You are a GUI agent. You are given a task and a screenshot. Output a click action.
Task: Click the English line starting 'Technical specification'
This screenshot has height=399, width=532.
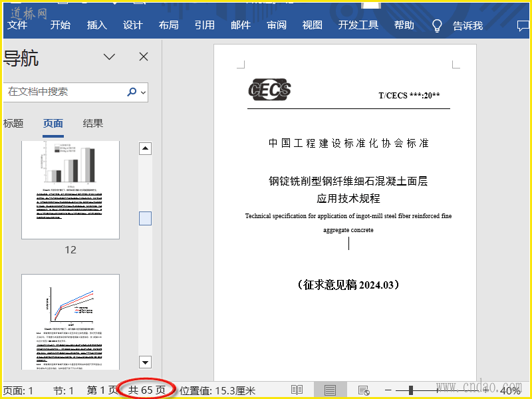[x=348, y=215]
